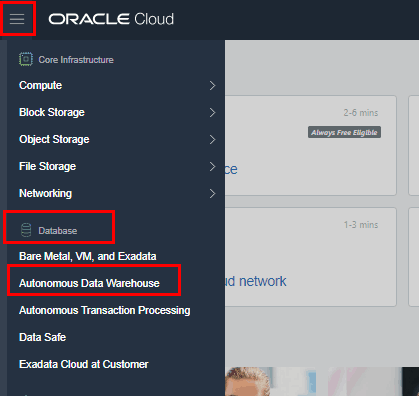Viewport: 419px width, 396px height.
Task: Open the Block Storage menu item
Action: [x=52, y=112]
